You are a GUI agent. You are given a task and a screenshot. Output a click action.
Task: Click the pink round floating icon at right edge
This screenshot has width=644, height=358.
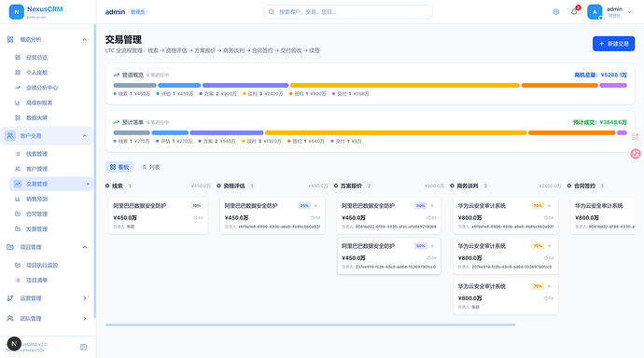[x=636, y=154]
